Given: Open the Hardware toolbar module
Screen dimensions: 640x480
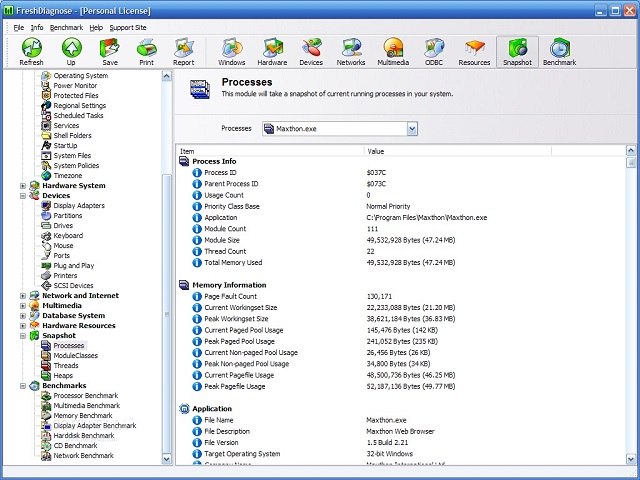Looking at the screenshot, I should (272, 51).
